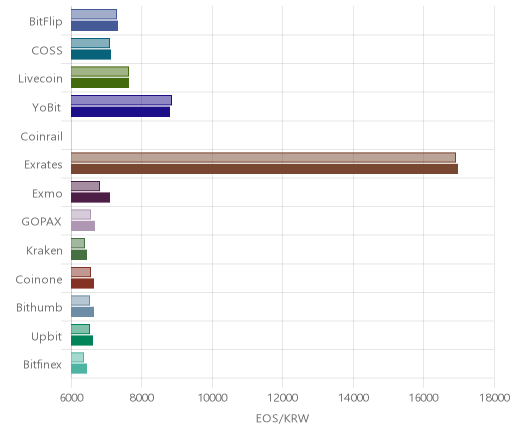
Task: Select the light purple YoBit upper bar
Action: point(121,100)
